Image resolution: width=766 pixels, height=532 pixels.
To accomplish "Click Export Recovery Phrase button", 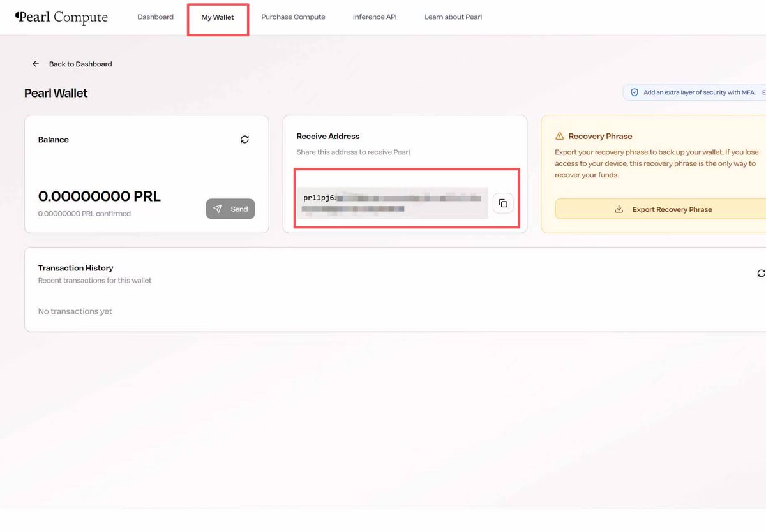I will pos(661,209).
